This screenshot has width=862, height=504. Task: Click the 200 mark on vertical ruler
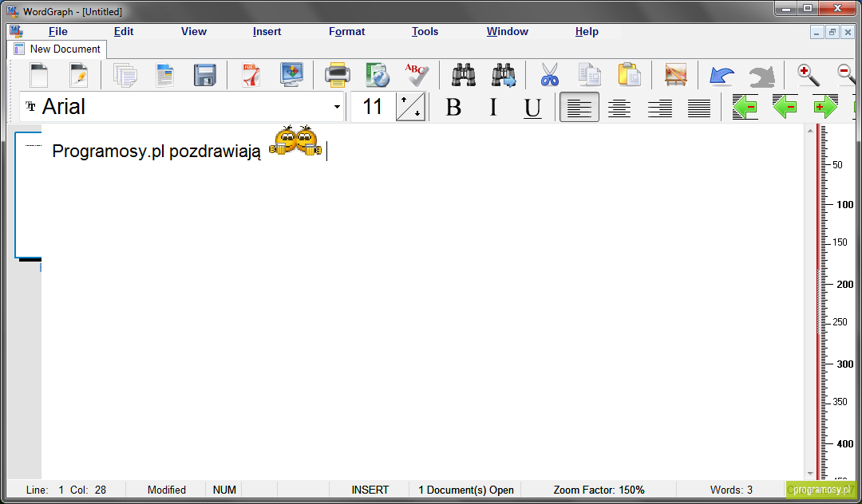(844, 285)
